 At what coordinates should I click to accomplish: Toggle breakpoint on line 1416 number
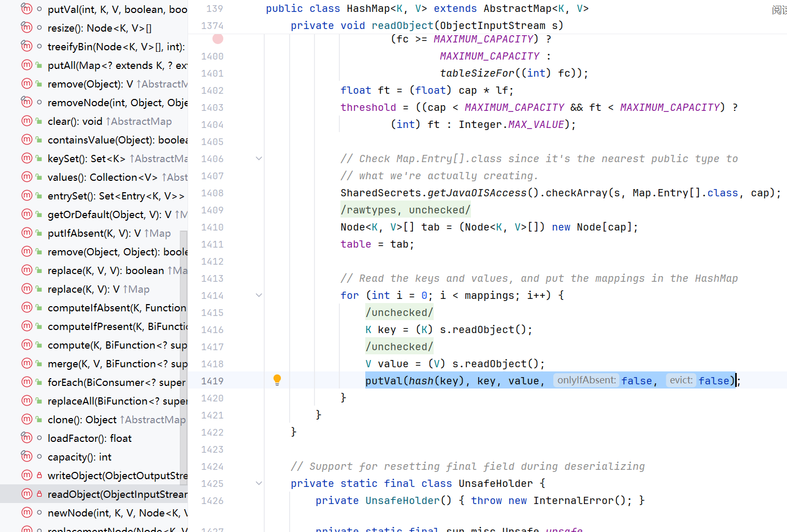212,330
